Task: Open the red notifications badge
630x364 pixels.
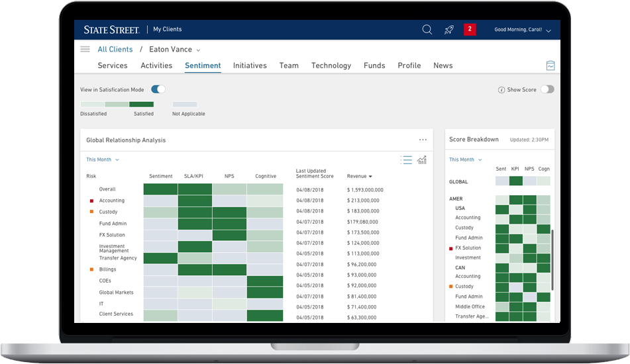Action: coord(470,30)
